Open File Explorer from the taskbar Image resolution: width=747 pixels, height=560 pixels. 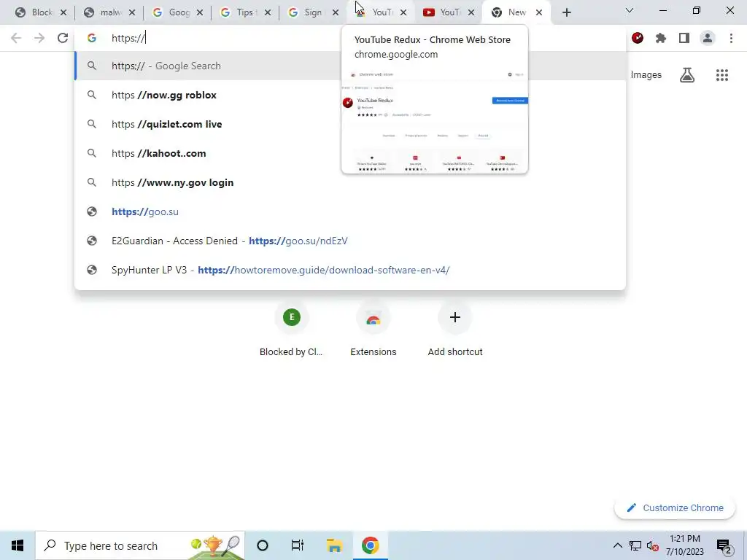coord(334,545)
